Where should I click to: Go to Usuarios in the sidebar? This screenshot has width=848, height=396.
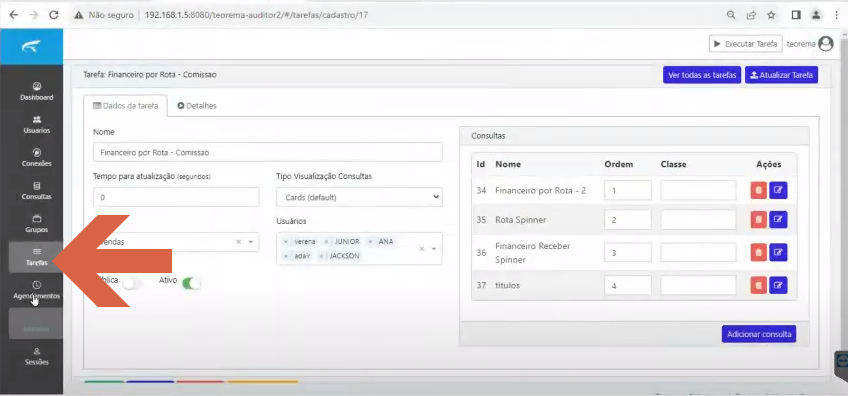pos(37,124)
